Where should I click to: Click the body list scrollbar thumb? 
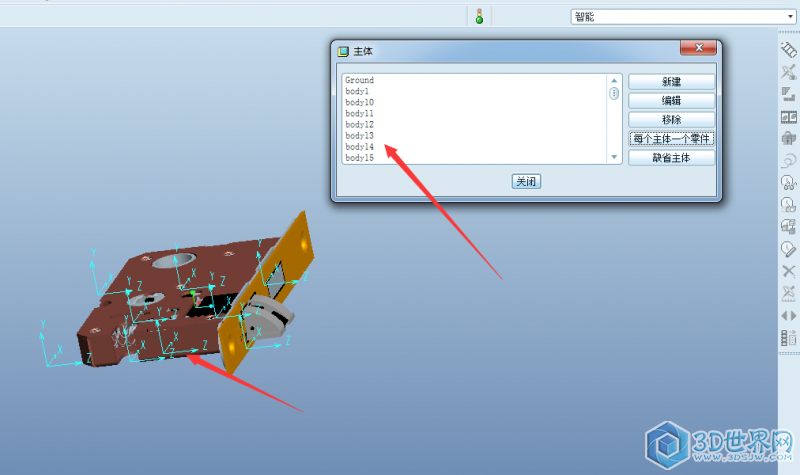tap(614, 93)
